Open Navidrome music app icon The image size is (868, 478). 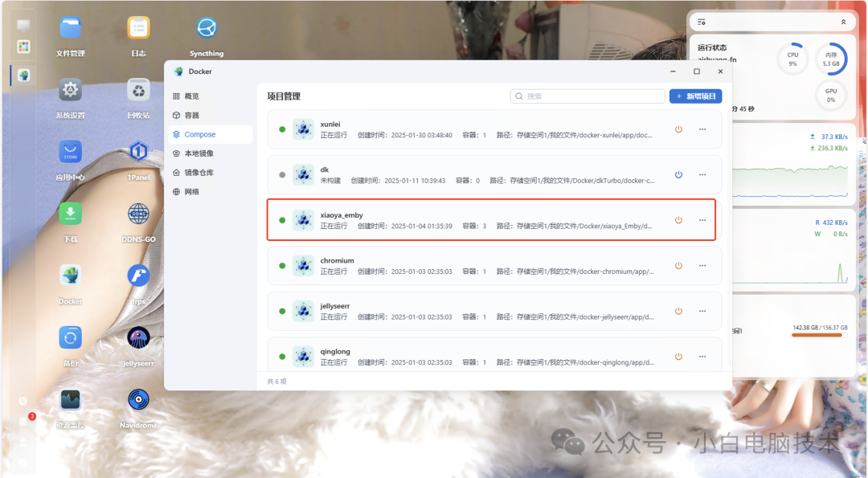pyautogui.click(x=138, y=399)
